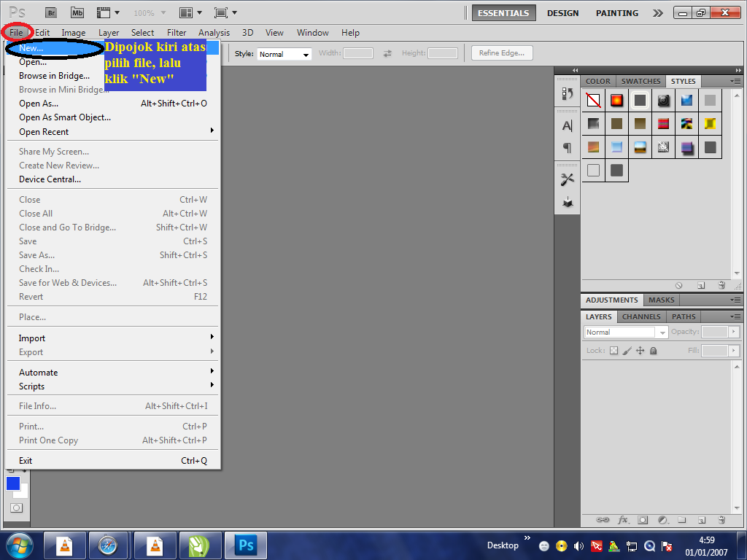Create a new group folder in Layers

[x=682, y=519]
